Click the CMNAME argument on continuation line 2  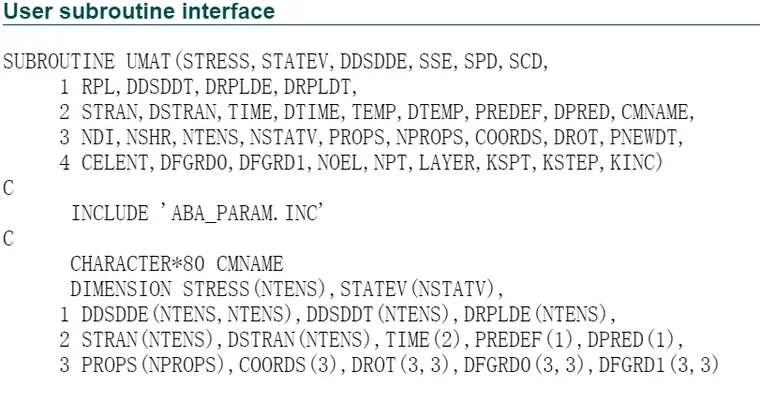pos(654,112)
